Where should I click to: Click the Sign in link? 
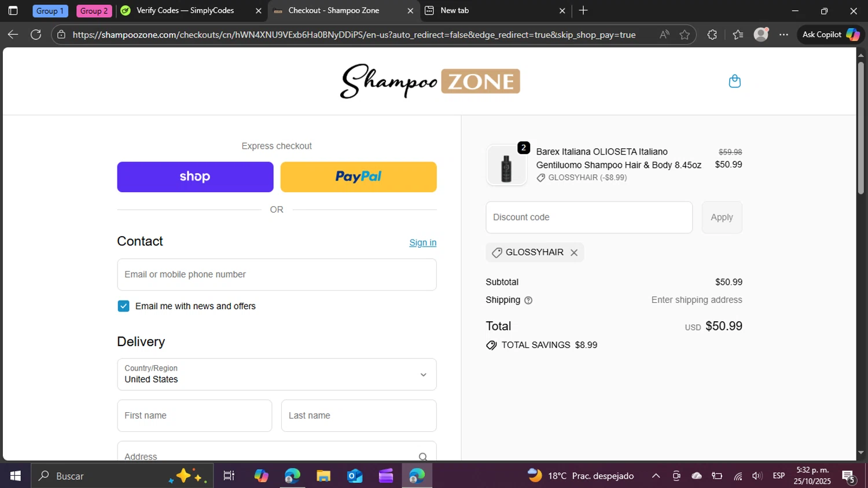423,243
